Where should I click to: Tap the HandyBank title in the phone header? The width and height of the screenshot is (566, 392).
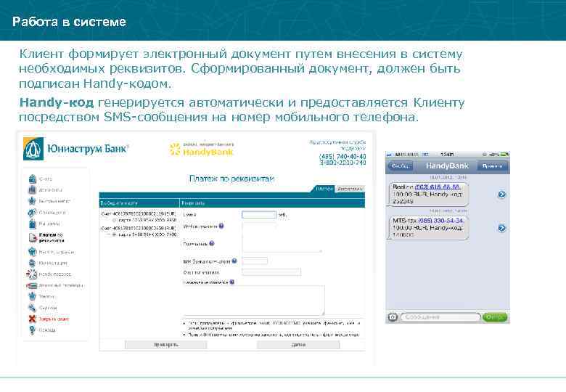coord(447,166)
